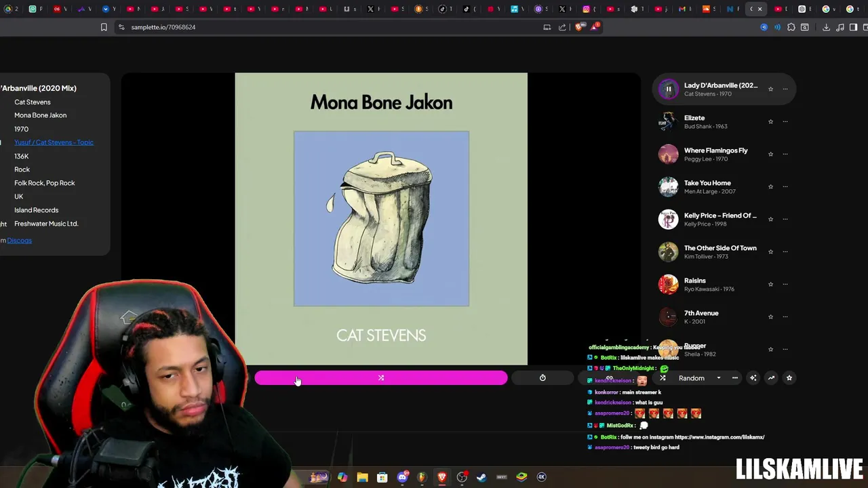Open the Discogs link
The height and width of the screenshot is (488, 868).
coord(19,241)
